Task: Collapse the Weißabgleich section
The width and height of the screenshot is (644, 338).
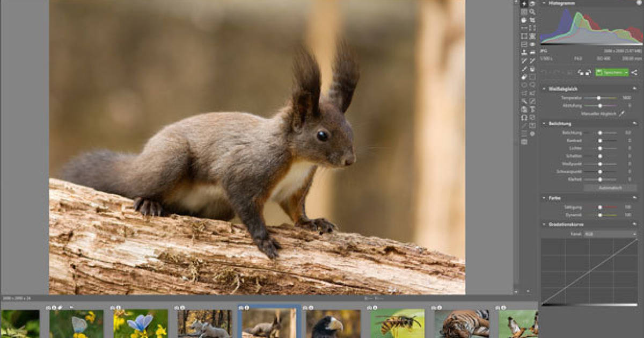Action: 544,88
